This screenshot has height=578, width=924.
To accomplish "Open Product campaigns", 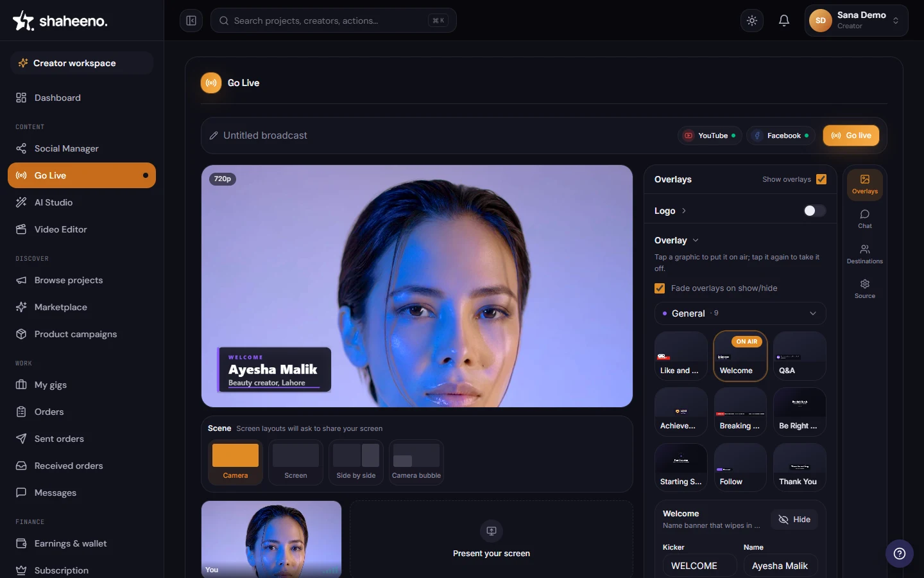I will (x=81, y=334).
